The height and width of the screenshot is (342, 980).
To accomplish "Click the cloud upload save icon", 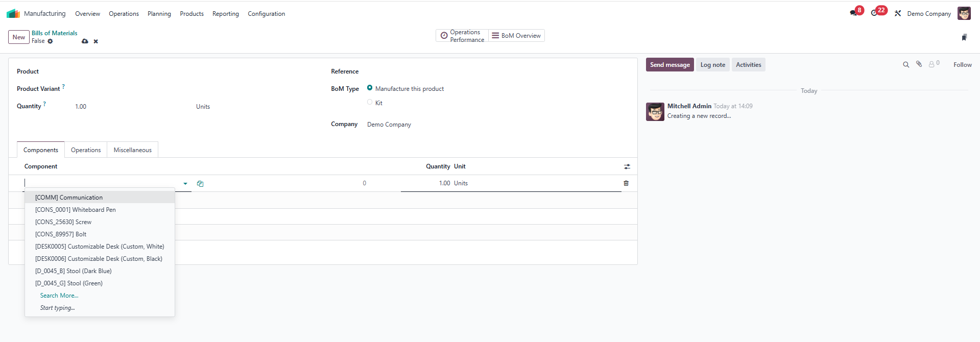I will [85, 41].
